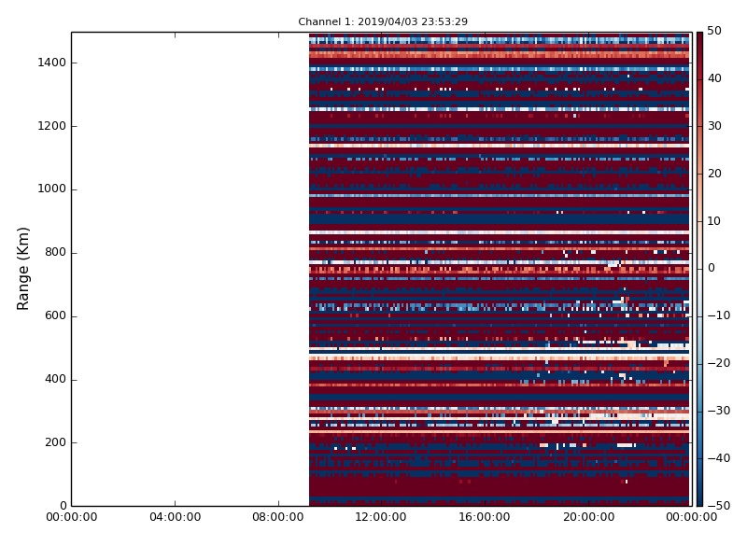747x560 pixels.
Task: Click the colorbar label −40
Action: pyautogui.click(x=719, y=458)
